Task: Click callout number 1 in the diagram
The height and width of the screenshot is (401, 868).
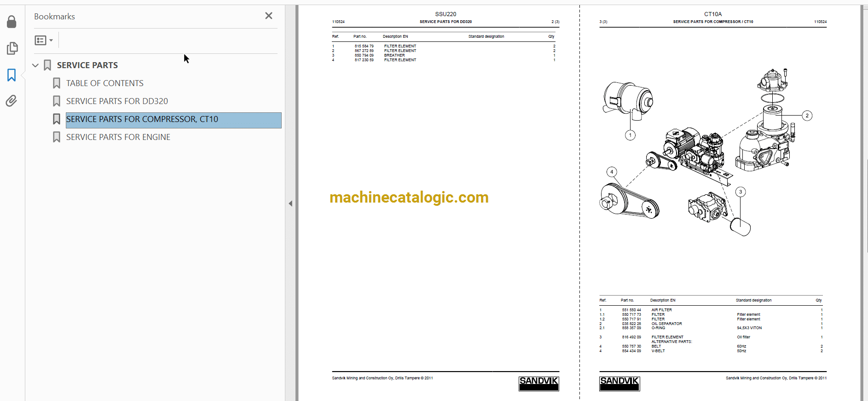Action: pos(630,135)
